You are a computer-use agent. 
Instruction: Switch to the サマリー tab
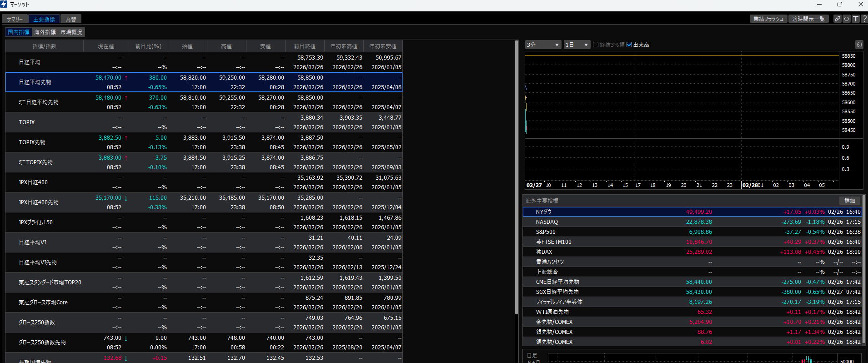pos(15,19)
